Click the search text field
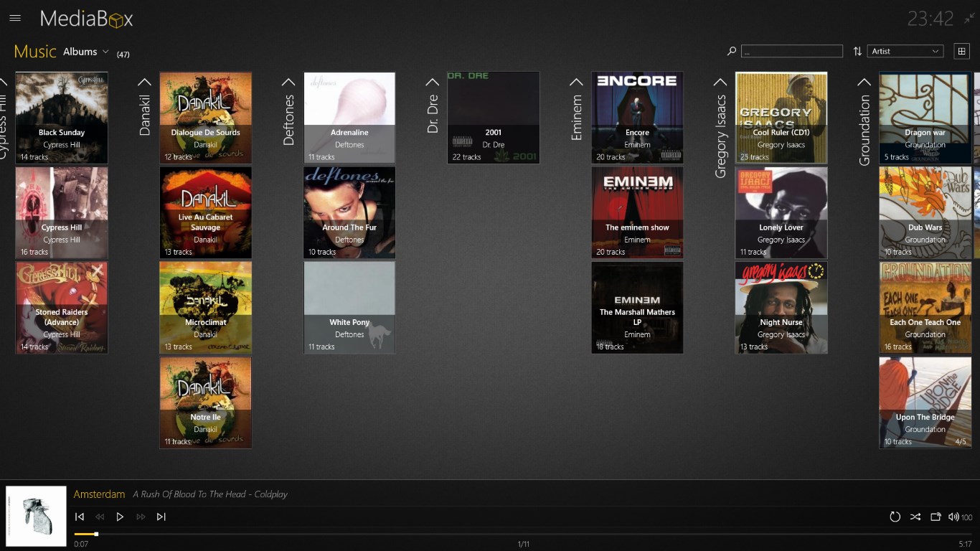This screenshot has height=551, width=980. pyautogui.click(x=792, y=51)
